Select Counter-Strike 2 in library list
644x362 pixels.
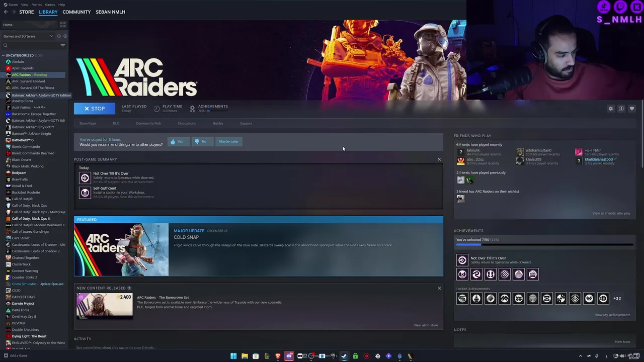point(24,277)
